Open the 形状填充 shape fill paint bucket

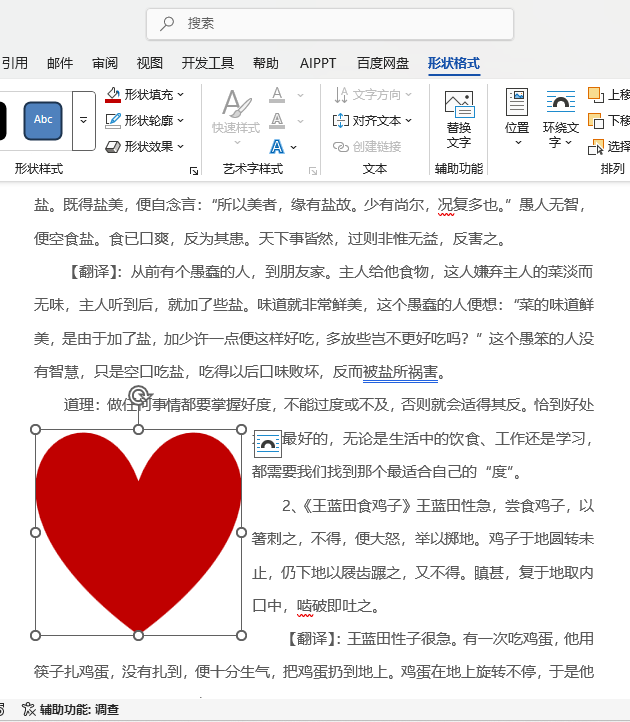pyautogui.click(x=113, y=94)
